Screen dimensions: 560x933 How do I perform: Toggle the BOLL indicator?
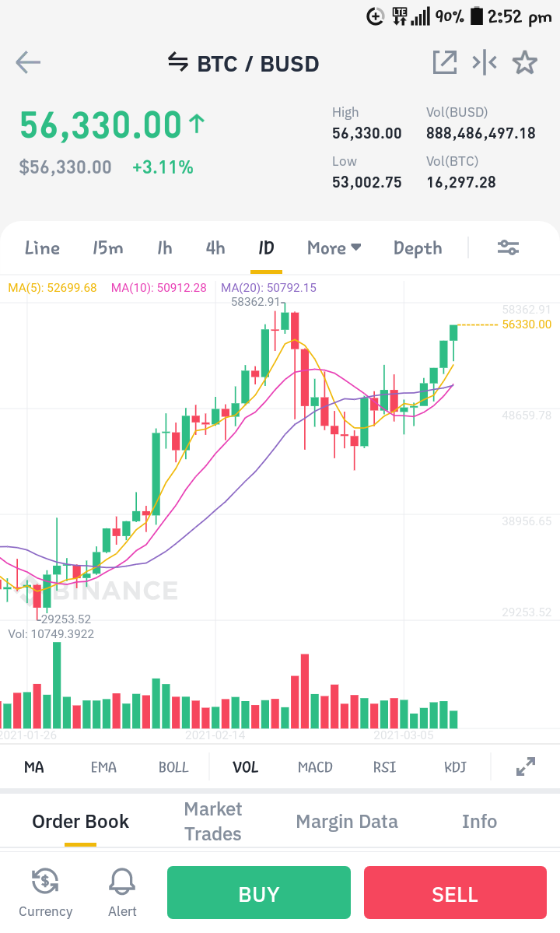pos(173,767)
